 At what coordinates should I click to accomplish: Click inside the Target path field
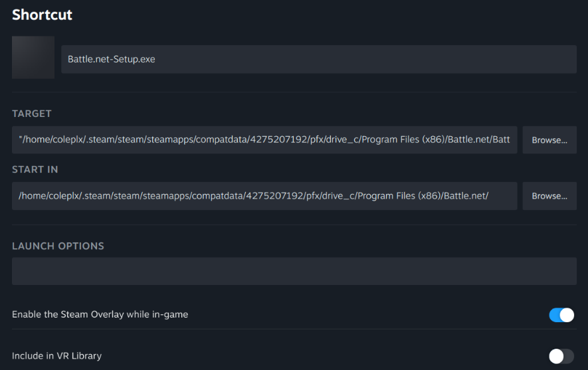pyautogui.click(x=264, y=140)
